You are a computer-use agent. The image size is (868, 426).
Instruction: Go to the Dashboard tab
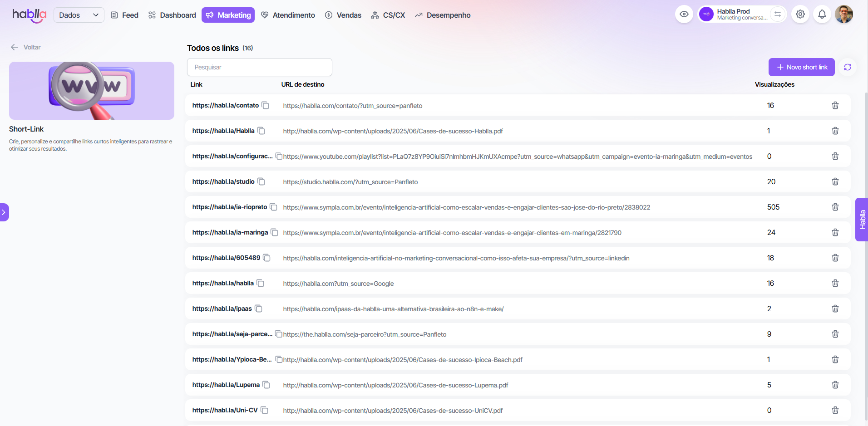(172, 15)
